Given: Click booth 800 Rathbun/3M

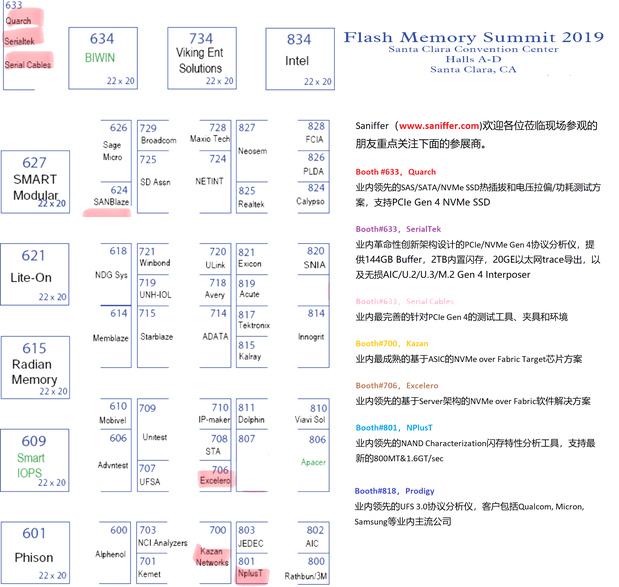Looking at the screenshot, I should tap(307, 568).
